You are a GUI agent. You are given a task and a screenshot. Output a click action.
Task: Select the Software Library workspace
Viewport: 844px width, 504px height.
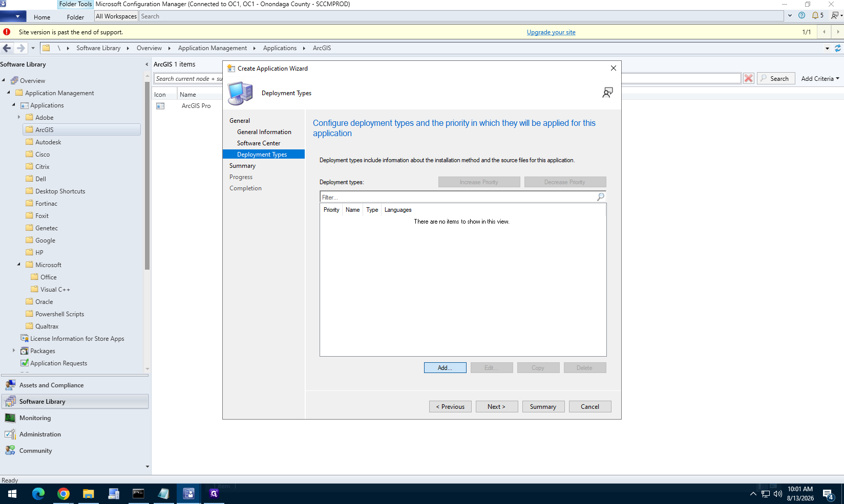pos(75,402)
